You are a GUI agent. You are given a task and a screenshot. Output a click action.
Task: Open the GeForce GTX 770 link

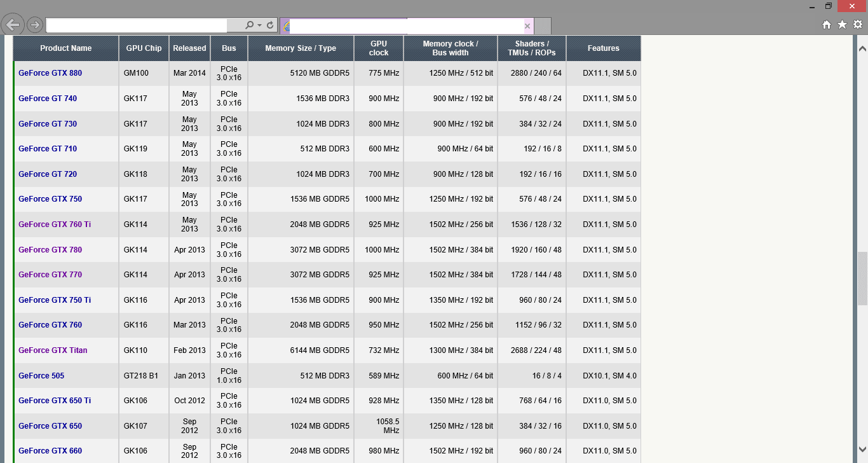pos(50,275)
